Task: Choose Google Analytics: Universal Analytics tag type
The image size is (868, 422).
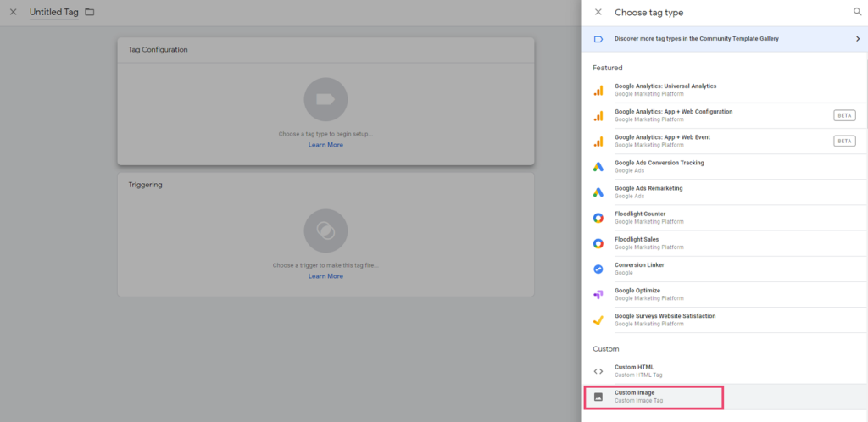Action: coord(725,90)
